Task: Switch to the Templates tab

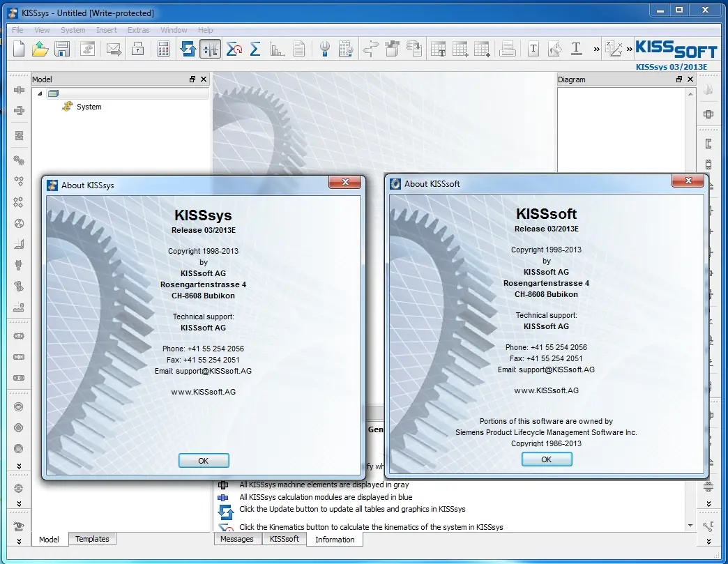Action: [x=92, y=539]
